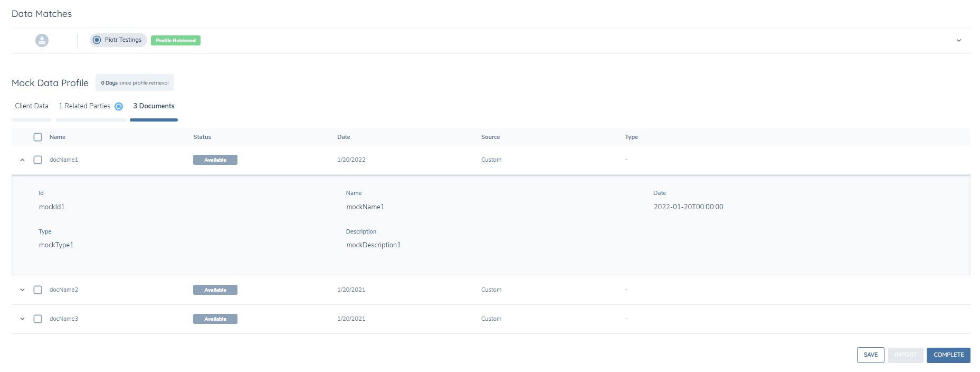Click the mockDescription1 value
This screenshot has width=980, height=372.
click(374, 245)
